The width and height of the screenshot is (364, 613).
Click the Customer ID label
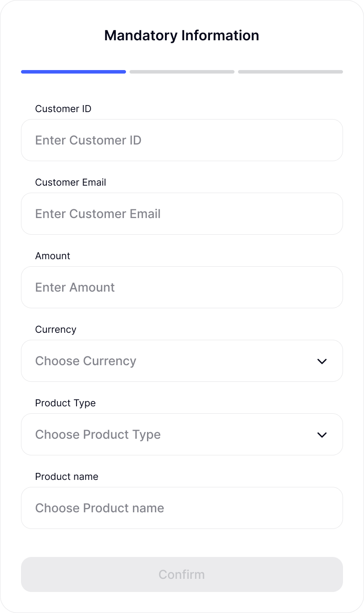coord(63,109)
